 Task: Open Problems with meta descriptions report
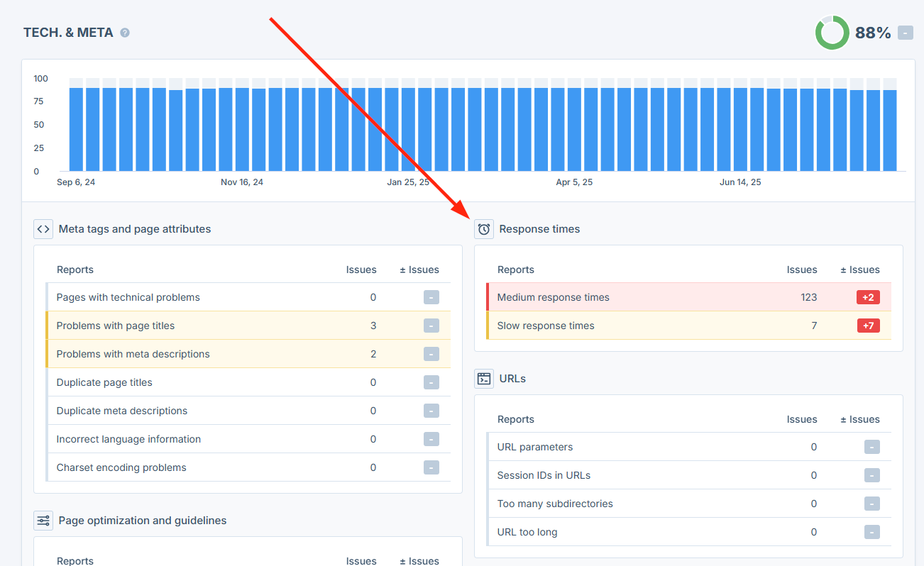click(133, 354)
